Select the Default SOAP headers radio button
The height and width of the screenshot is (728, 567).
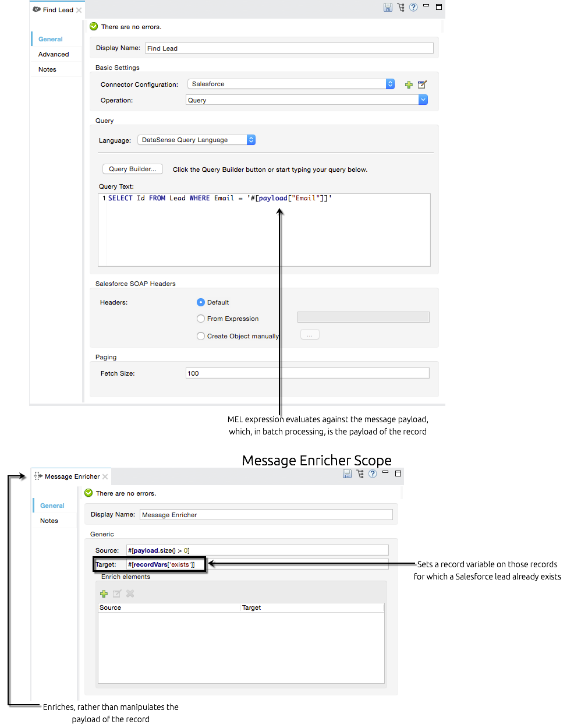(200, 302)
